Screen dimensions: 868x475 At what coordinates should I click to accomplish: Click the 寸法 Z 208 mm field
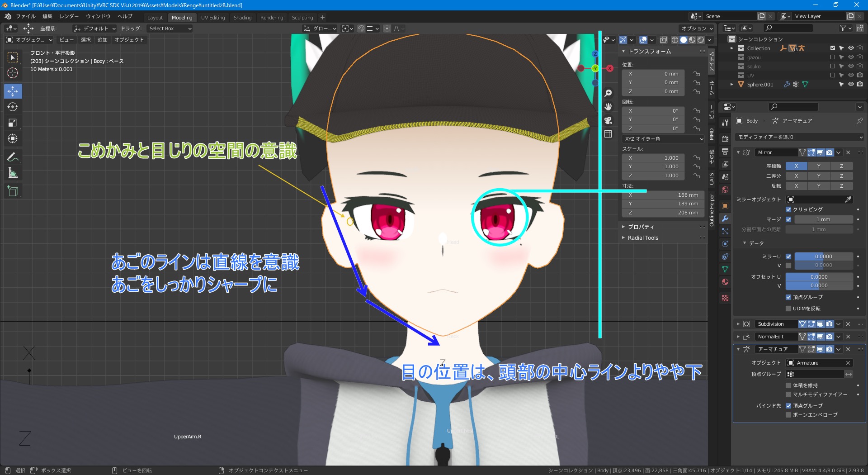pos(664,213)
